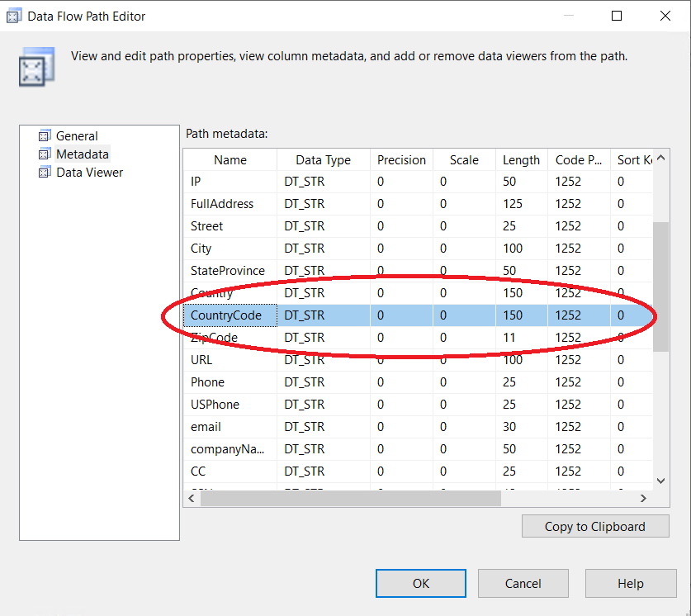Viewport: 691px width, 616px height.
Task: Click the Data Flow Path Editor title icon
Action: coord(13,16)
